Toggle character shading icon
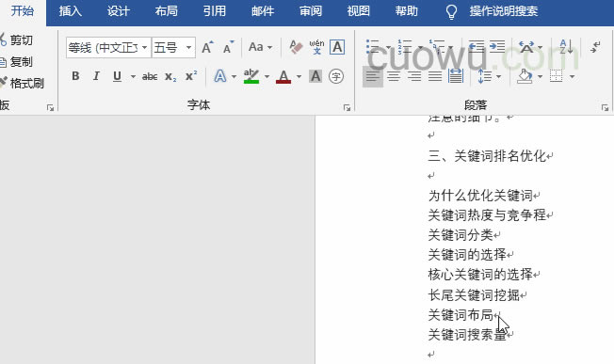 click(315, 76)
